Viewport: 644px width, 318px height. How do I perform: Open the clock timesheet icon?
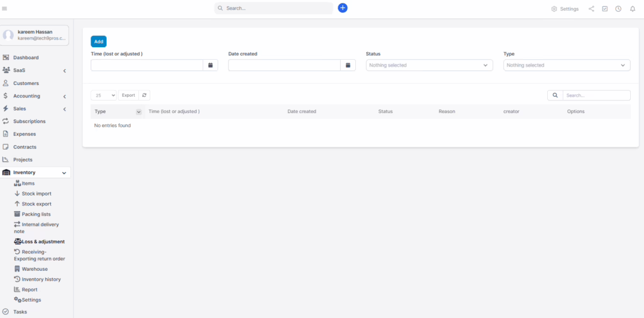pyautogui.click(x=618, y=9)
